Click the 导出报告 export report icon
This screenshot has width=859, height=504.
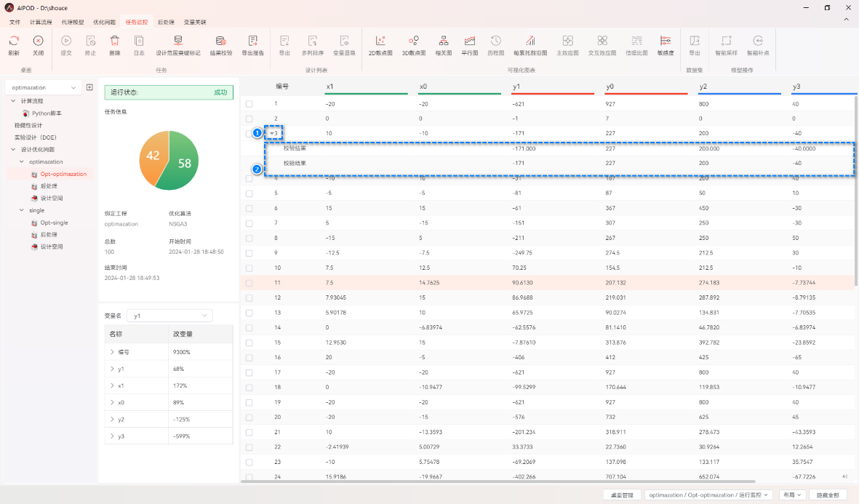[x=252, y=41]
